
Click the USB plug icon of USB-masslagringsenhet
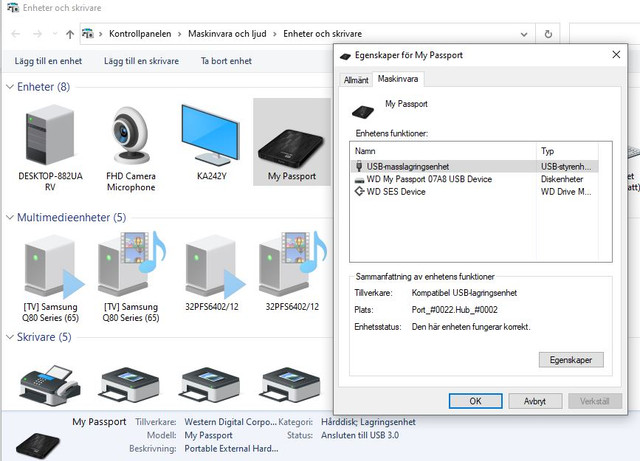[359, 166]
